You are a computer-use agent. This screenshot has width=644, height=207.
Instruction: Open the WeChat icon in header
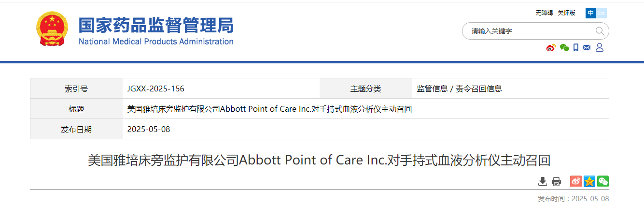564,47
